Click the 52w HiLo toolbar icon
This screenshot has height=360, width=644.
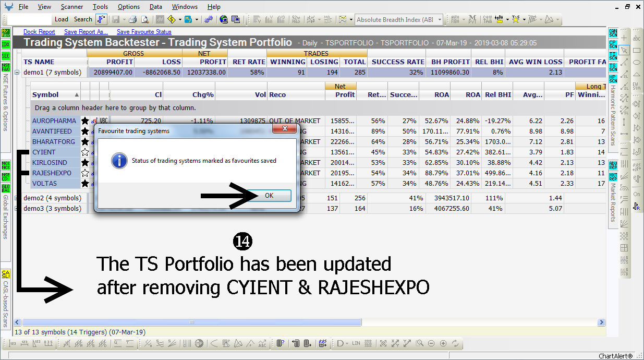(x=295, y=19)
